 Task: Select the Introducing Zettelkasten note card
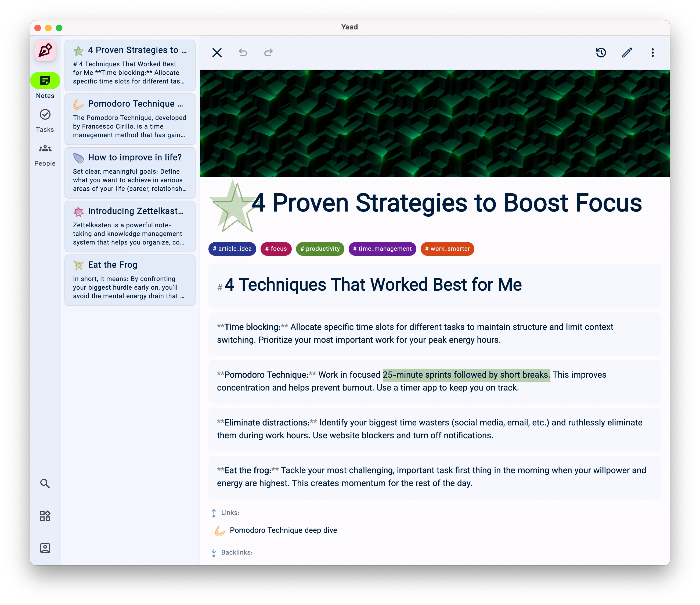click(x=130, y=226)
